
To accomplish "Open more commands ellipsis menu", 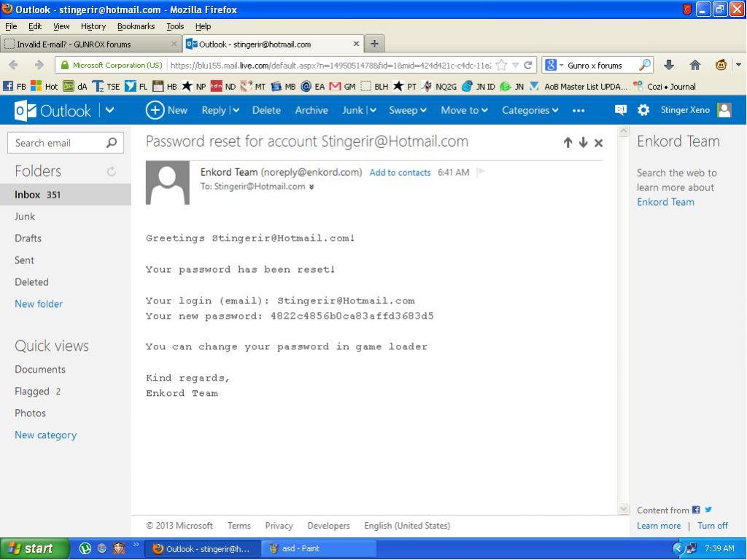I will pyautogui.click(x=578, y=111).
